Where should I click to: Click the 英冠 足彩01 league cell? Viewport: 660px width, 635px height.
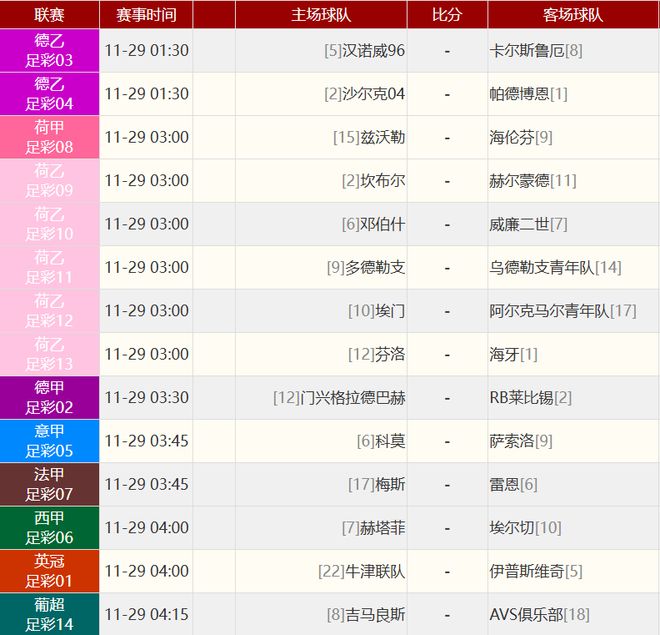[49, 571]
